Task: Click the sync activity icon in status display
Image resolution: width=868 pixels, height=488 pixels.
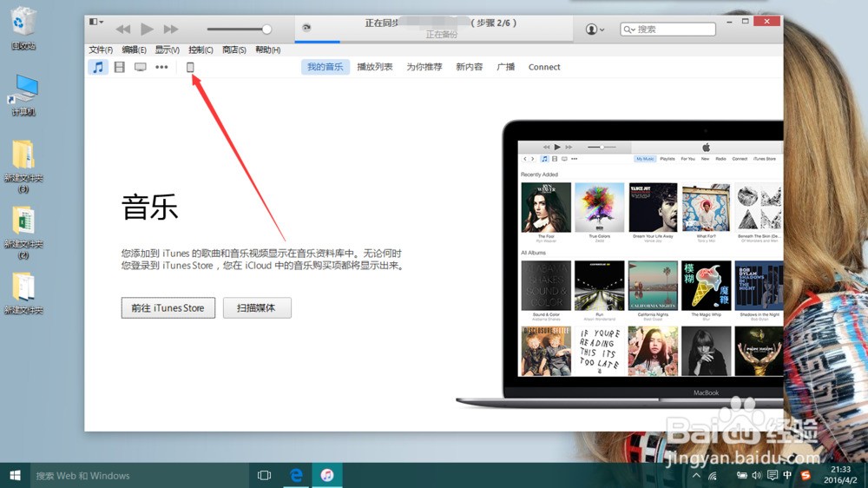Action: click(306, 27)
